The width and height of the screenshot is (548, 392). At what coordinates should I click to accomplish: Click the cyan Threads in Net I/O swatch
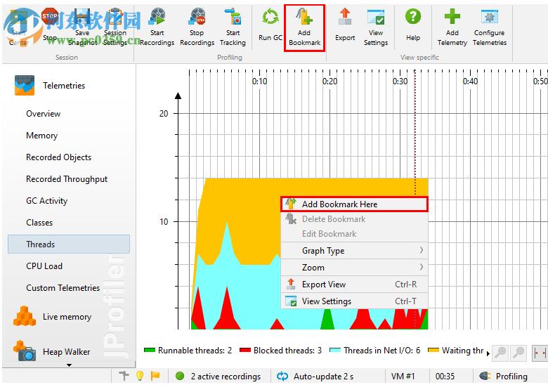tap(335, 350)
